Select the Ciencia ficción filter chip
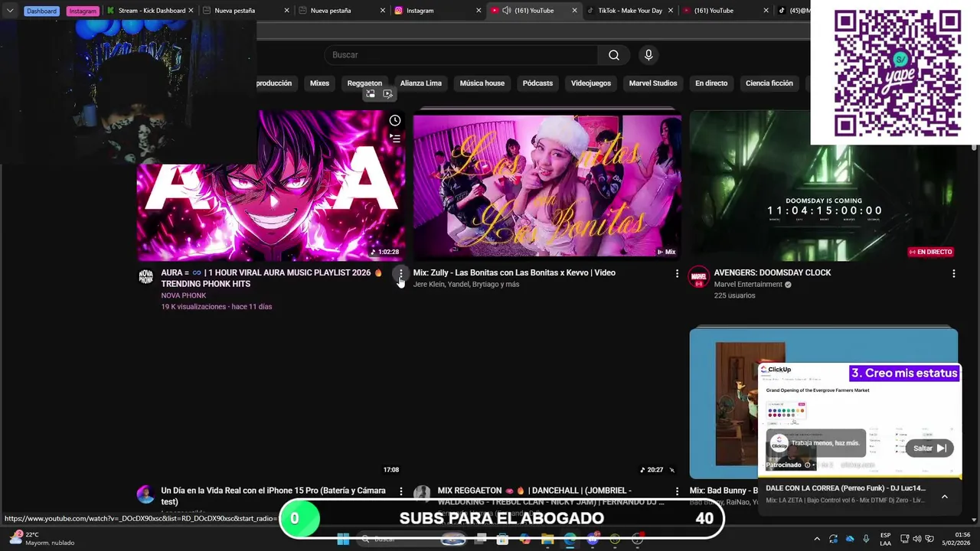Screen dimensions: 980x551 [x=769, y=83]
